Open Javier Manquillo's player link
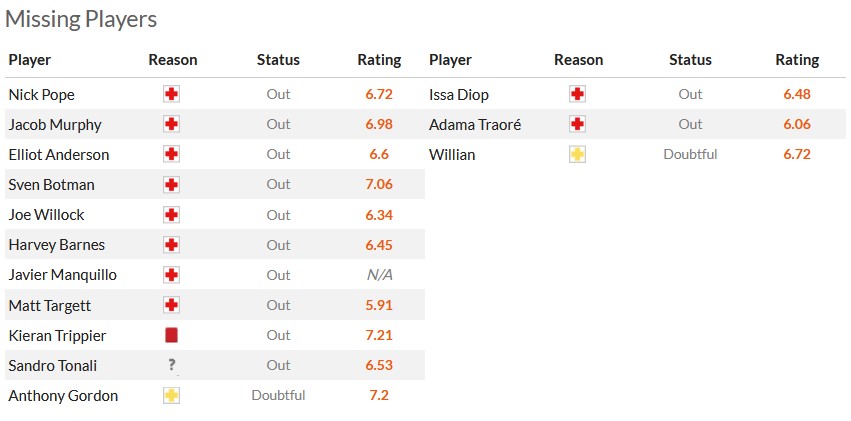 [63, 275]
